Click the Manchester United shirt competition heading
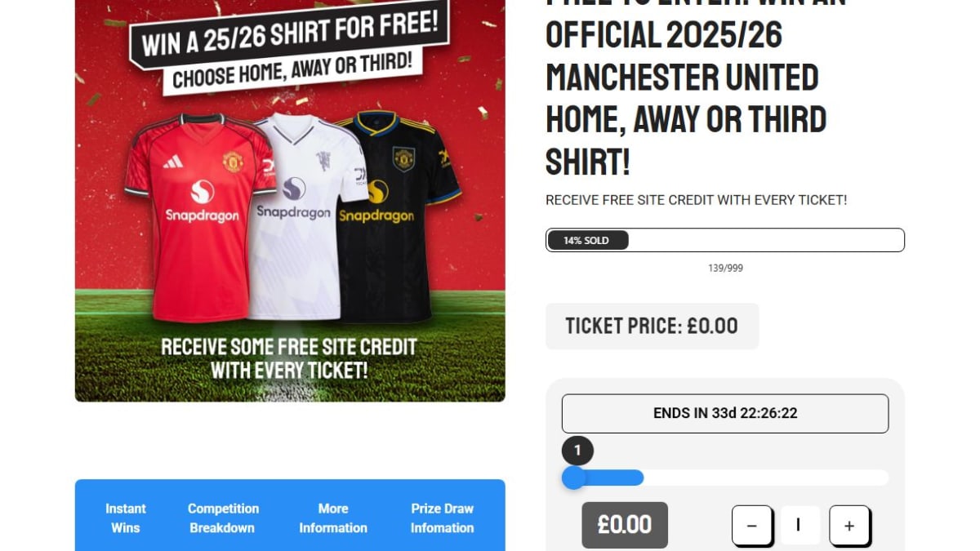 click(687, 90)
